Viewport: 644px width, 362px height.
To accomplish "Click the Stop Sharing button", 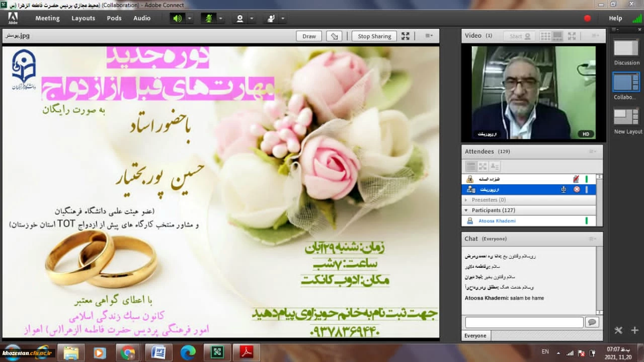I will pos(374,36).
